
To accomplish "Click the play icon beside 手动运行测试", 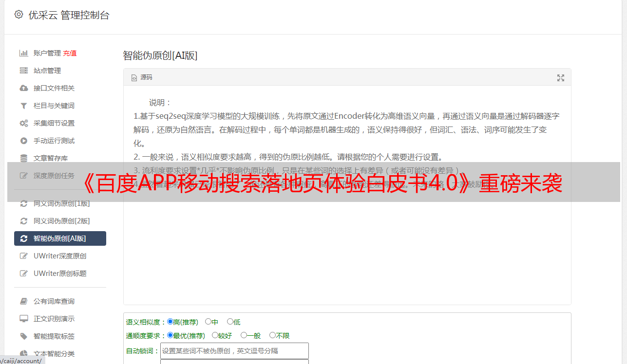I will tap(23, 141).
